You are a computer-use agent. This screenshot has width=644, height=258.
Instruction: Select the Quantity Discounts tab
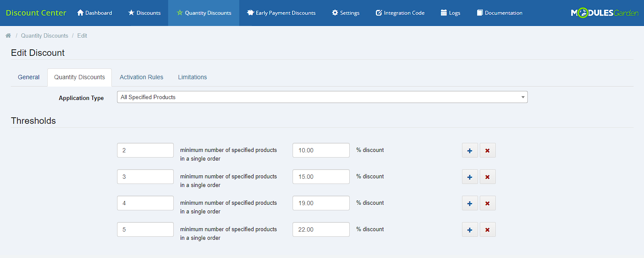tap(79, 77)
